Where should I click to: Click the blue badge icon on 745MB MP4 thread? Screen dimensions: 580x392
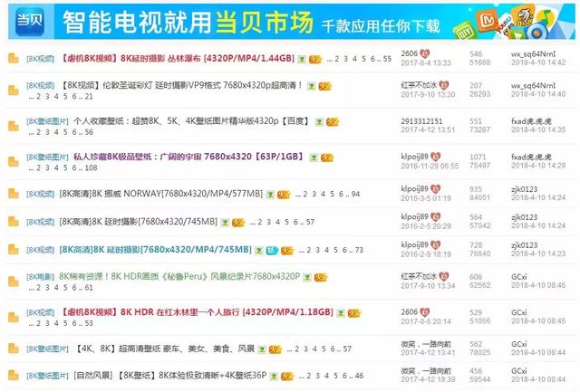pyautogui.click(x=272, y=251)
